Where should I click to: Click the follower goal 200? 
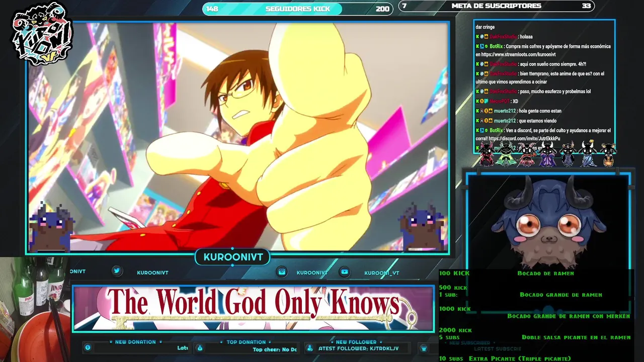pos(382,9)
